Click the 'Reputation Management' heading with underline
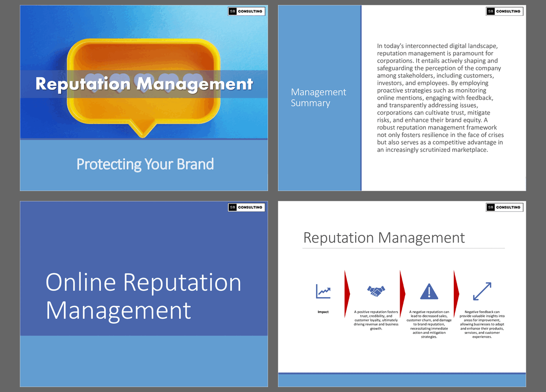The width and height of the screenshot is (546, 392). point(384,238)
